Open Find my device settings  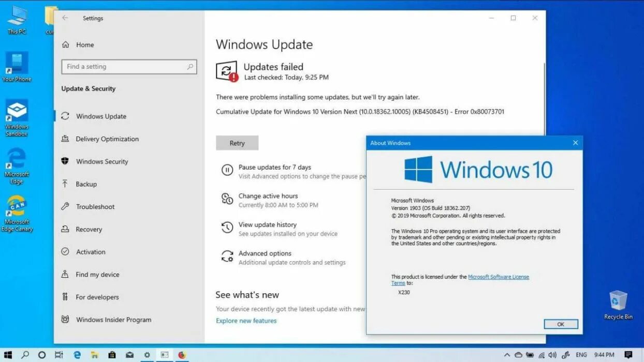(x=97, y=275)
